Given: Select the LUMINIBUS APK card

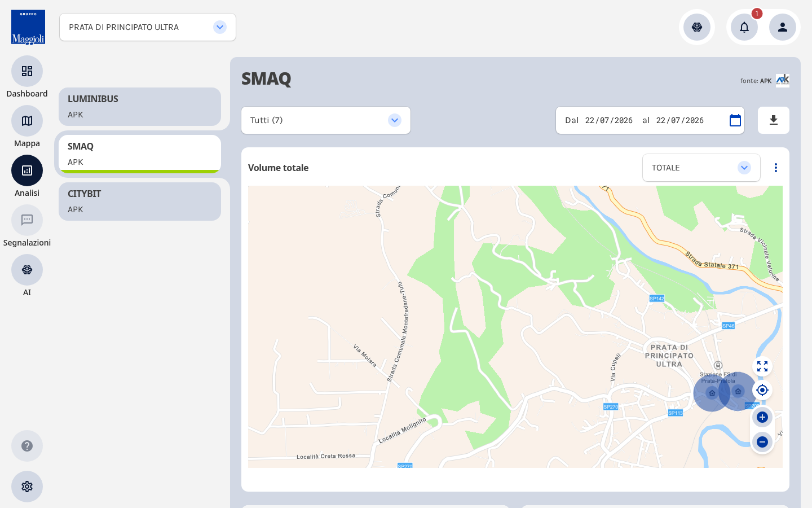Looking at the screenshot, I should click(140, 107).
